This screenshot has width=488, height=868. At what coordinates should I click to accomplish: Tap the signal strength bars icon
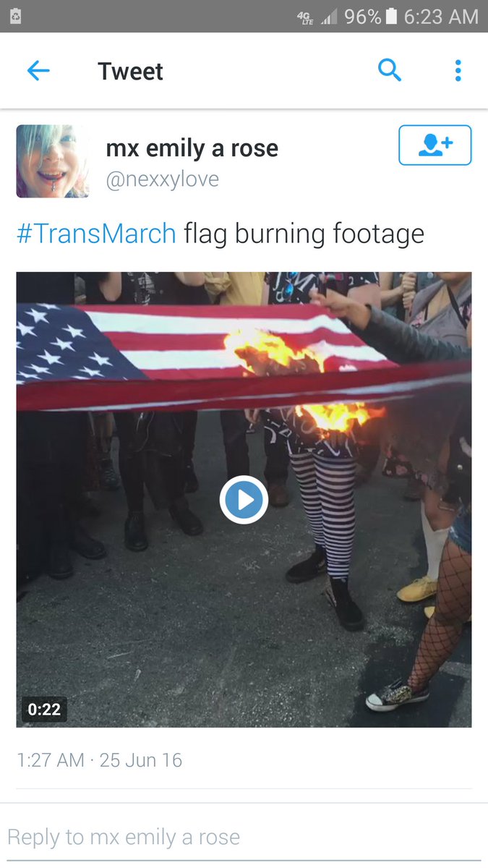(x=328, y=17)
